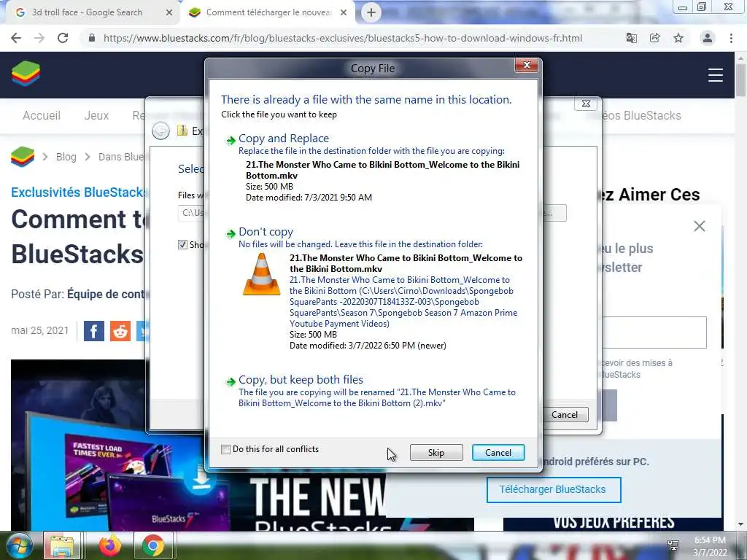
Task: Open Google Translate page icon
Action: (x=631, y=38)
